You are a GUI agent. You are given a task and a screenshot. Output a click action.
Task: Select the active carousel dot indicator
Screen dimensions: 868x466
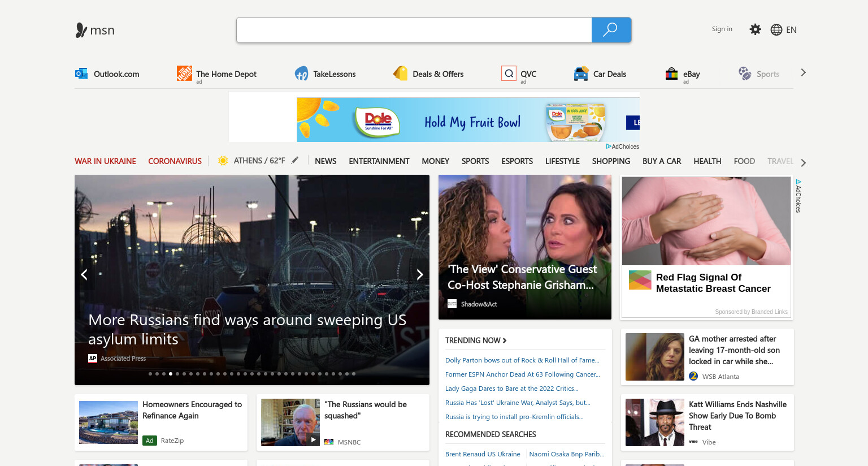click(x=171, y=374)
